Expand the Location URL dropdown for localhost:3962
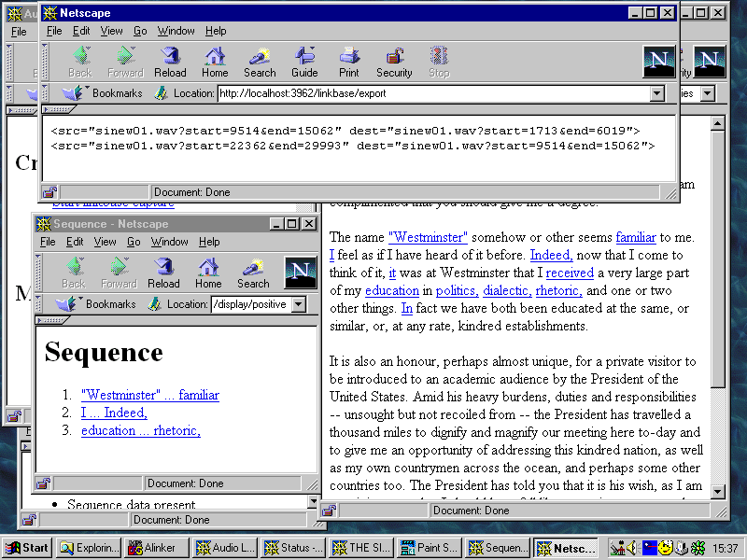Viewport: 747px width, 560px height. [657, 93]
